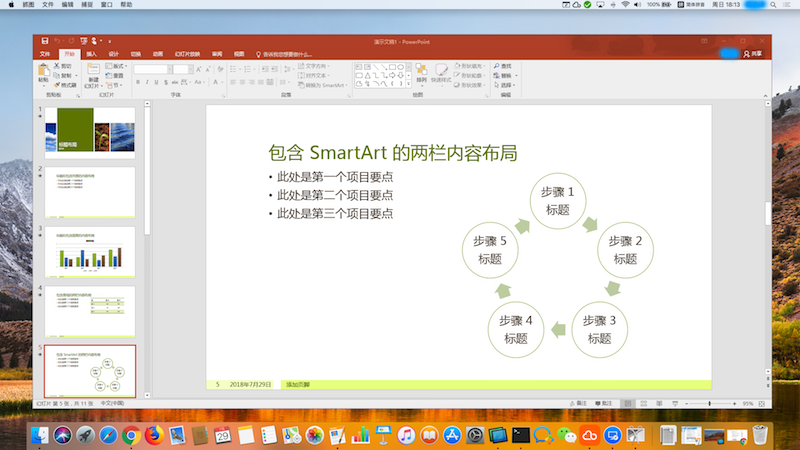Click the Tell Me search box
The width and height of the screenshot is (800, 450).
coord(284,54)
